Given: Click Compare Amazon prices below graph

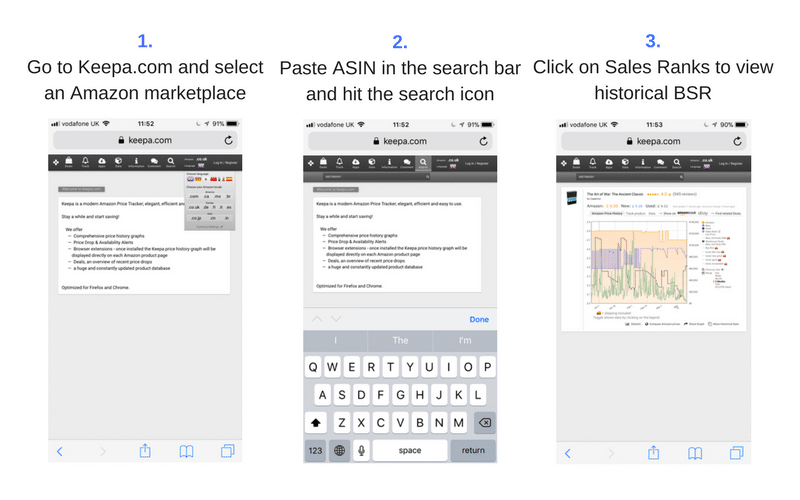Looking at the screenshot, I should click(663, 324).
